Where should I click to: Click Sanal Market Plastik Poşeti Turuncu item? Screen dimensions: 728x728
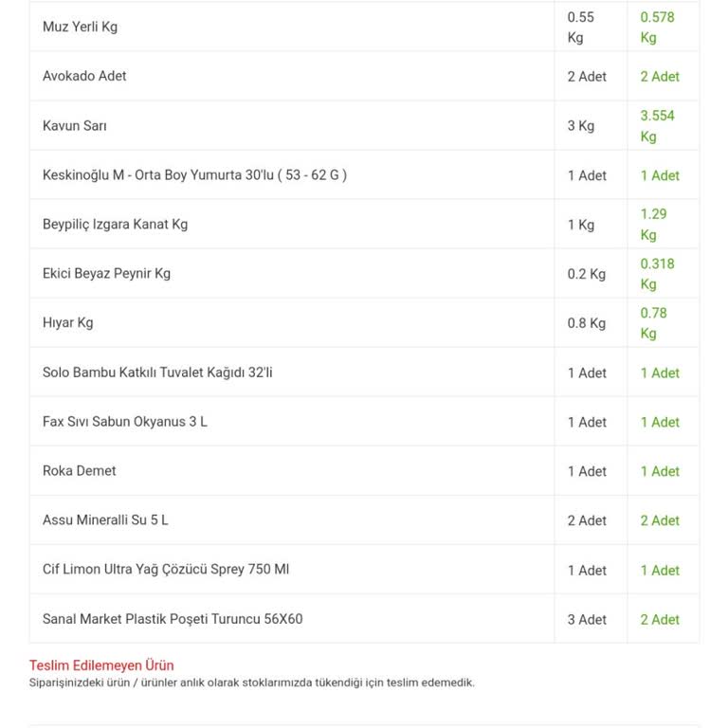(173, 619)
